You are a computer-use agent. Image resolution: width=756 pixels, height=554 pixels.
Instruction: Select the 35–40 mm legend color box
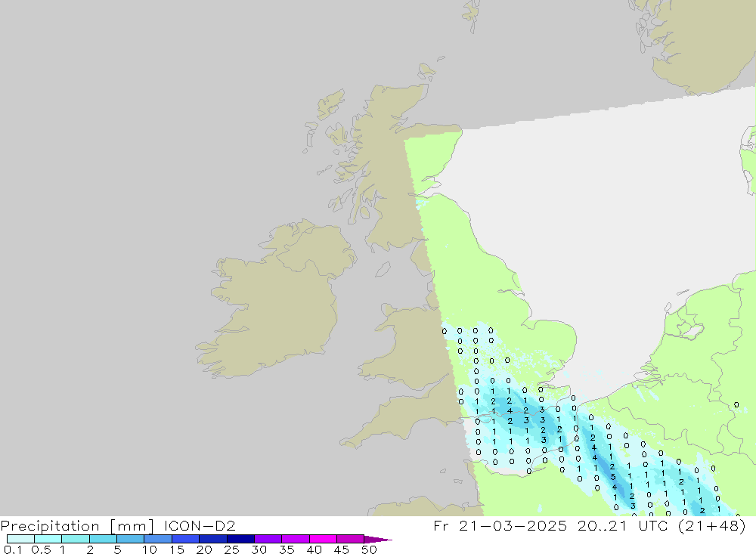pyautogui.click(x=295, y=539)
